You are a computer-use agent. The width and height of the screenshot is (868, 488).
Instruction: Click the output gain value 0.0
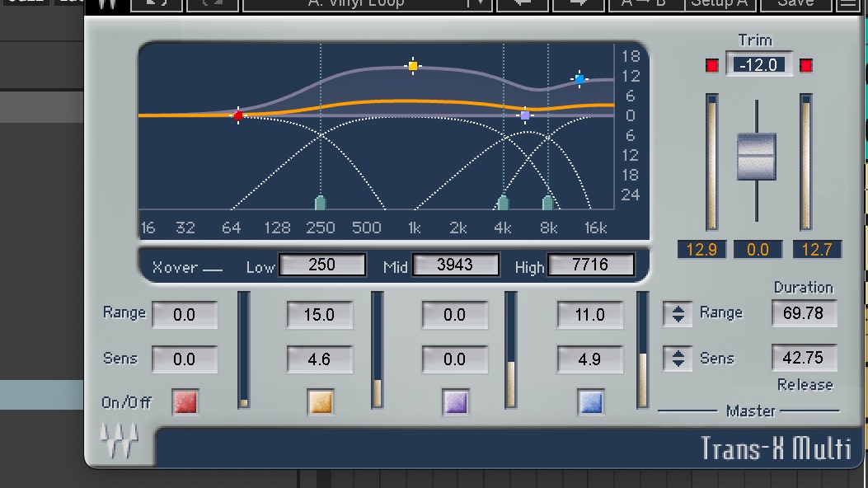[x=758, y=250]
